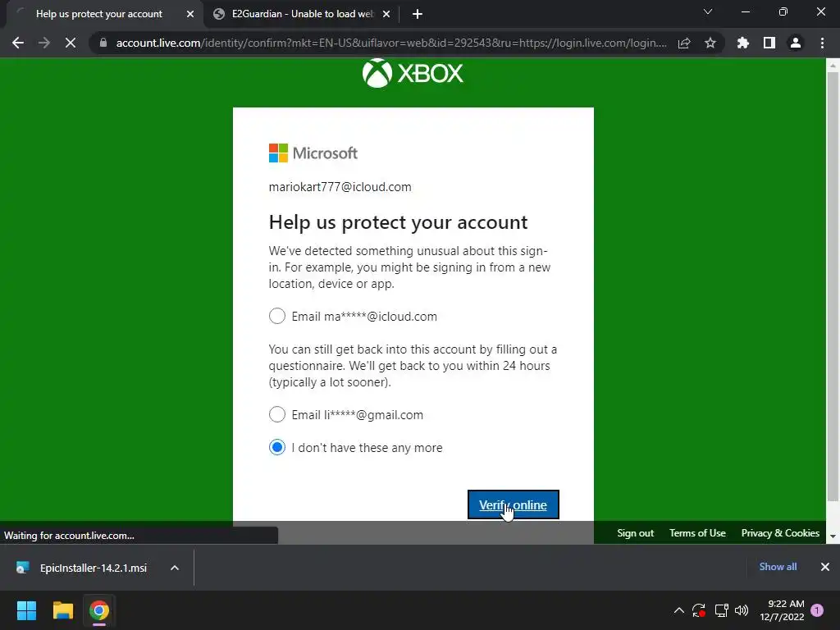Viewport: 840px width, 630px height.
Task: Open File Explorer from the taskbar
Action: click(62, 610)
